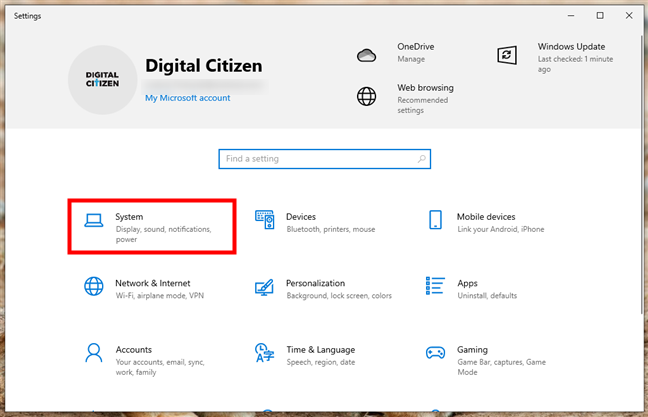Open the Network & Internet globe icon

pyautogui.click(x=94, y=286)
